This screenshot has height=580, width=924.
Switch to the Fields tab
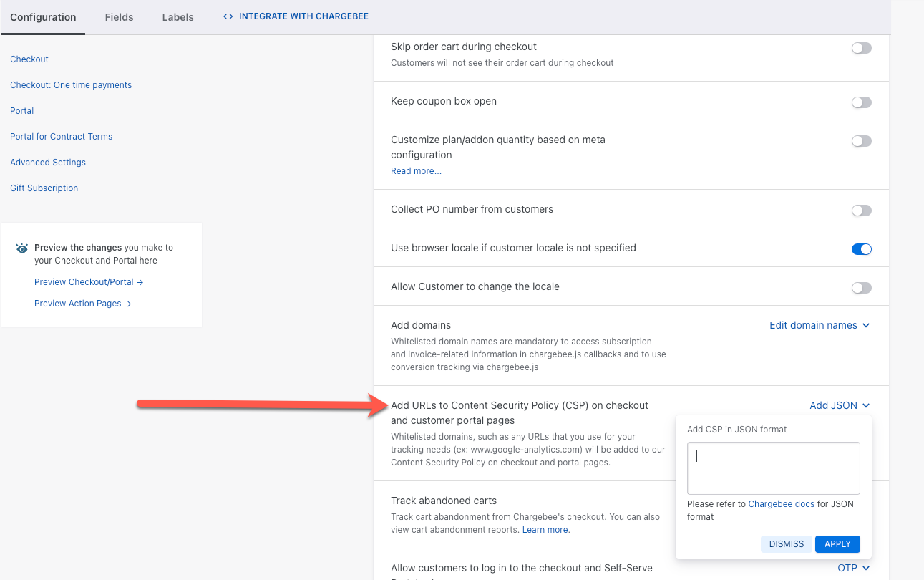119,17
